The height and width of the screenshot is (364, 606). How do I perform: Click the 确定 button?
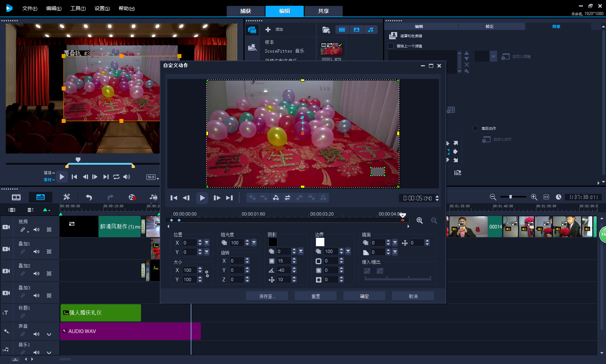[364, 296]
